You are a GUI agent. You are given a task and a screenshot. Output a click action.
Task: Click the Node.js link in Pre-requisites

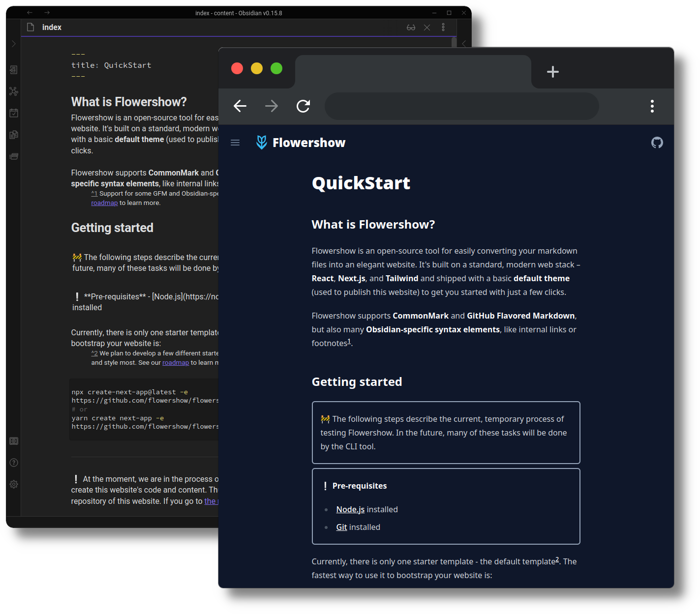pos(350,509)
